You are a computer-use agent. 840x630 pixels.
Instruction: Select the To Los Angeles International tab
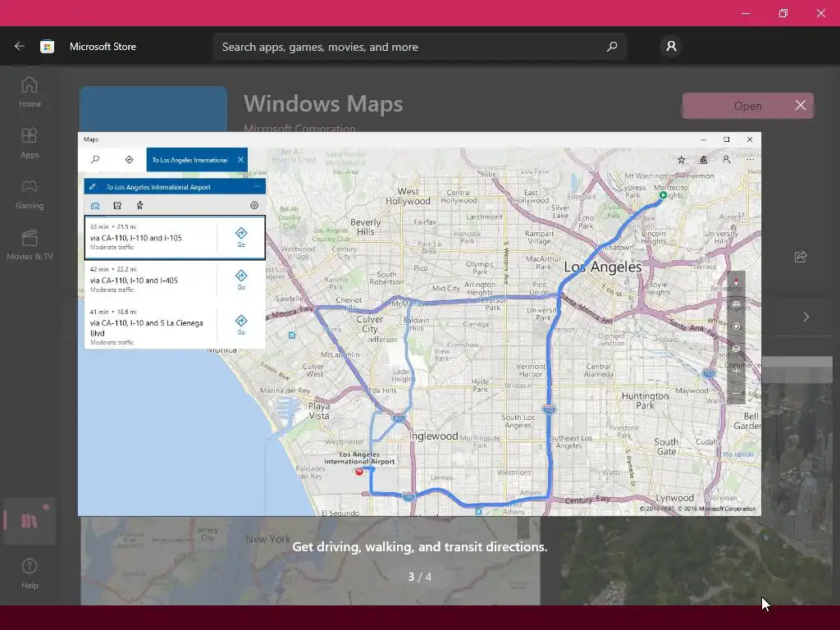click(189, 160)
